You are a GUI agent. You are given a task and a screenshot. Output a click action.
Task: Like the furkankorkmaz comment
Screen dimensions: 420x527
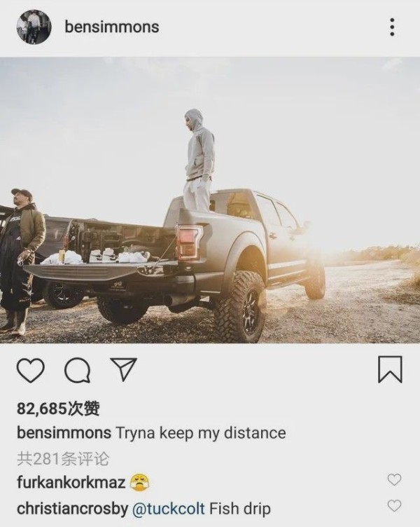[394, 479]
